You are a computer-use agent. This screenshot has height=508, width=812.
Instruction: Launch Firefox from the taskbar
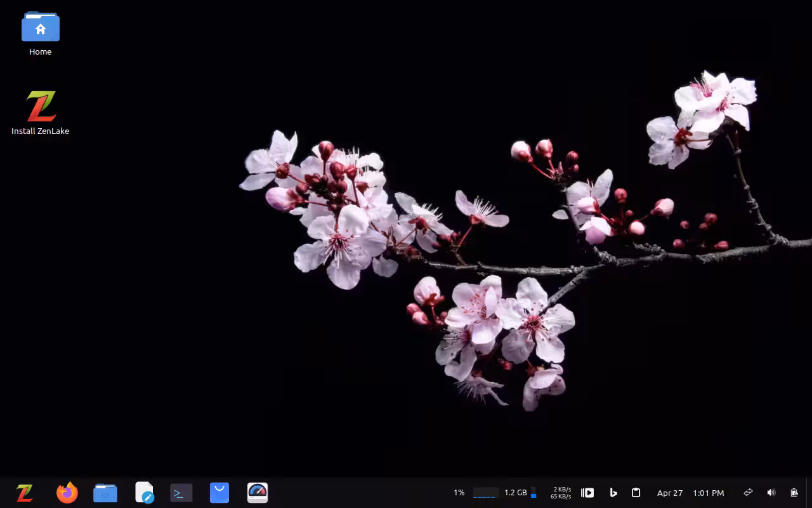[67, 493]
